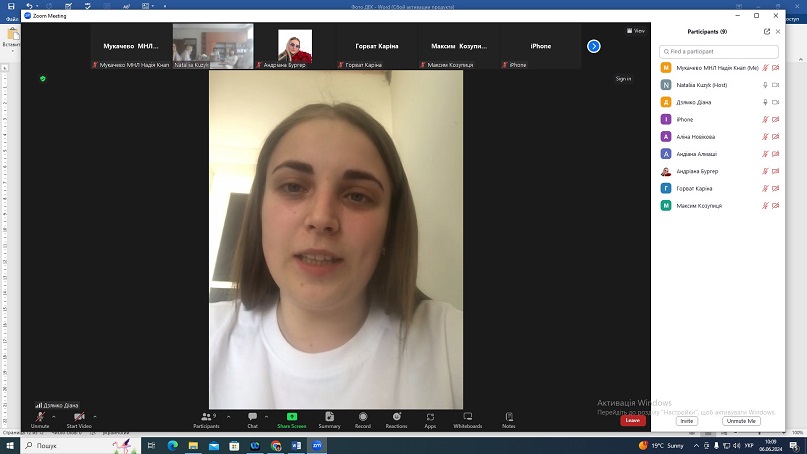The width and height of the screenshot is (807, 454).
Task: Switch input language УКР indicator
Action: [749, 446]
